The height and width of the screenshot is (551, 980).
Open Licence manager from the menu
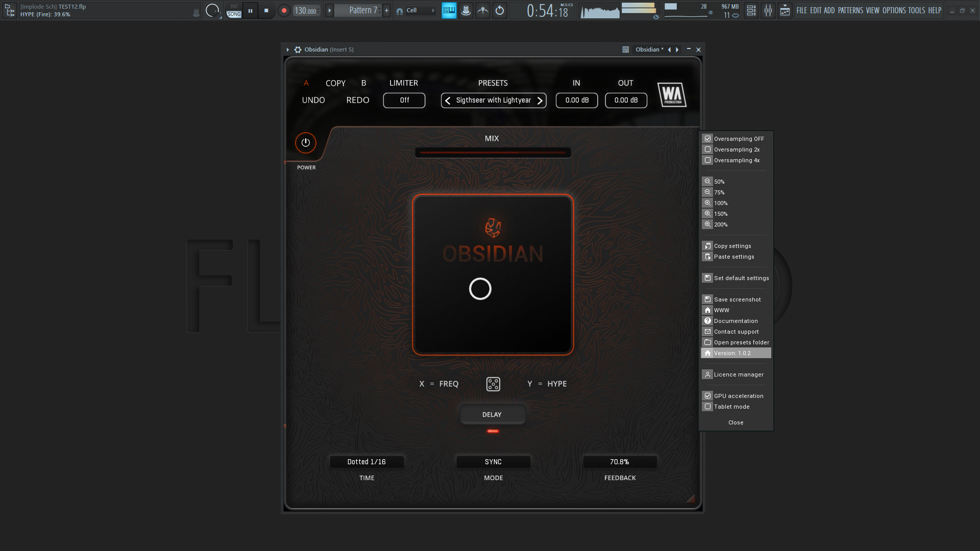[736, 374]
